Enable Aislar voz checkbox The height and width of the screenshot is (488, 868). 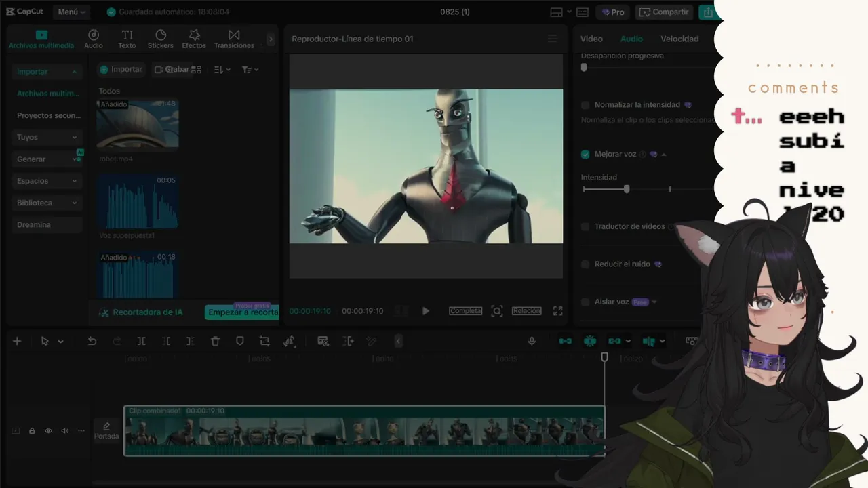pos(585,302)
